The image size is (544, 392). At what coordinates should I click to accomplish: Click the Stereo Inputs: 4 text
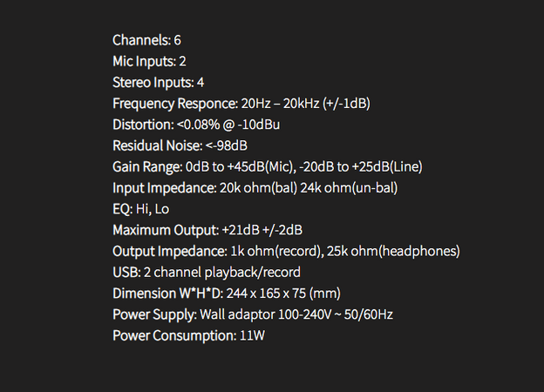(x=158, y=83)
